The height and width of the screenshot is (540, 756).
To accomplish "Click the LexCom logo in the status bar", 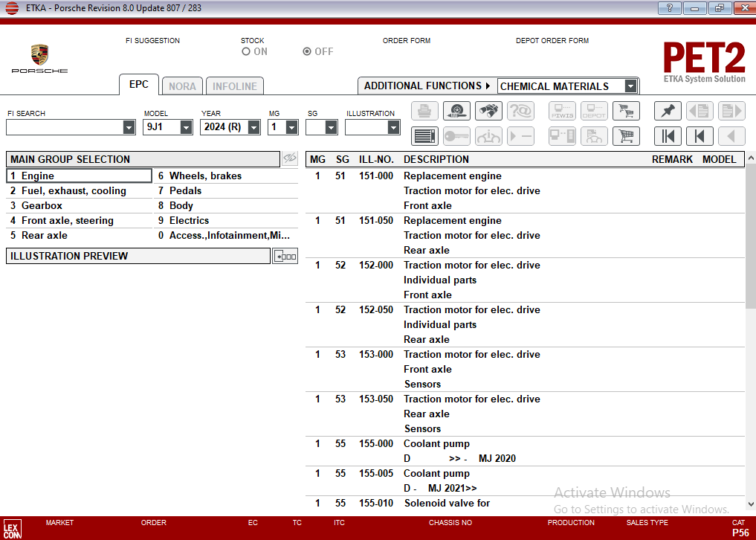I will click(x=12, y=529).
